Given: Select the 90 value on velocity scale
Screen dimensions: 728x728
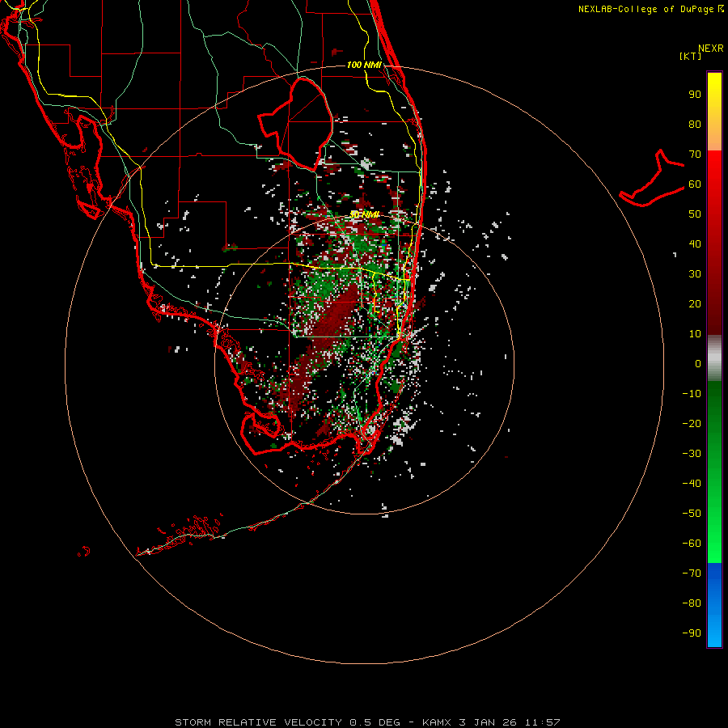Looking at the screenshot, I should pos(695,95).
